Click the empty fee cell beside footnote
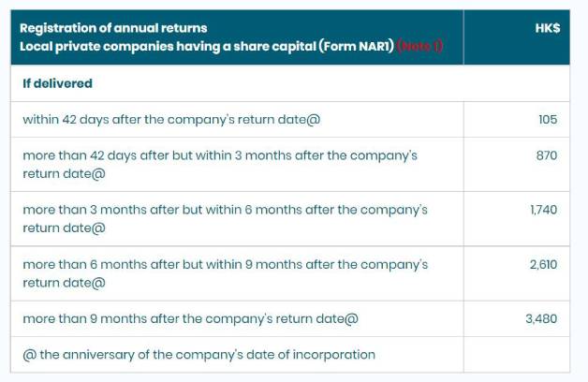The image size is (588, 382). (x=516, y=355)
